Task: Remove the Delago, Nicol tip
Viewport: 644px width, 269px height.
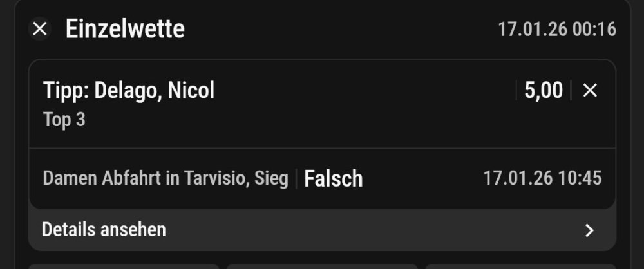Action: coord(590,91)
